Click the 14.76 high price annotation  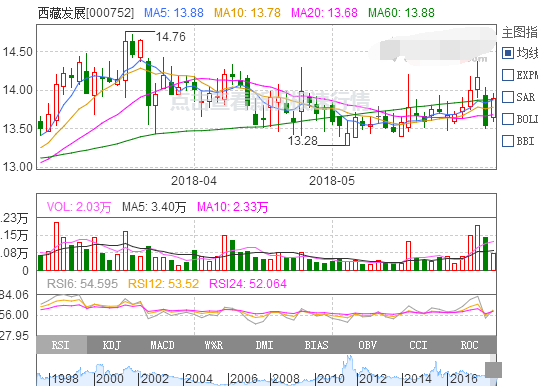point(171,37)
